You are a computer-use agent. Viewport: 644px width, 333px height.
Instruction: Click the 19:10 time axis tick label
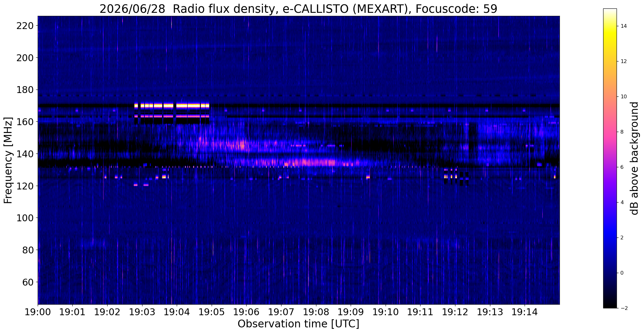pos(386,312)
